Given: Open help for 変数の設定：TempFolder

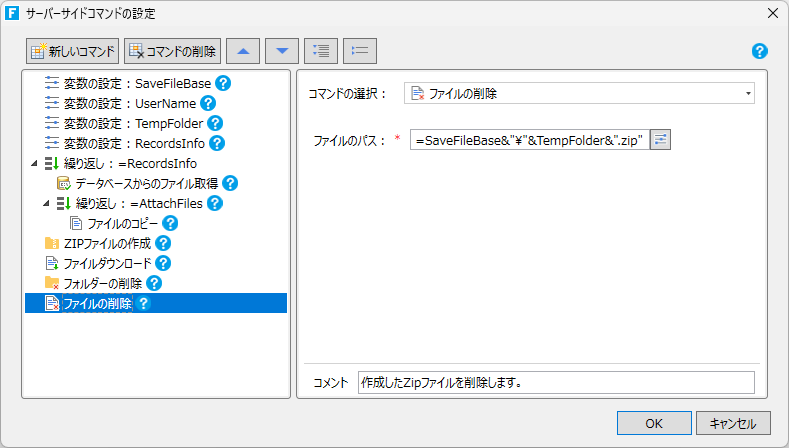Looking at the screenshot, I should pos(215,123).
